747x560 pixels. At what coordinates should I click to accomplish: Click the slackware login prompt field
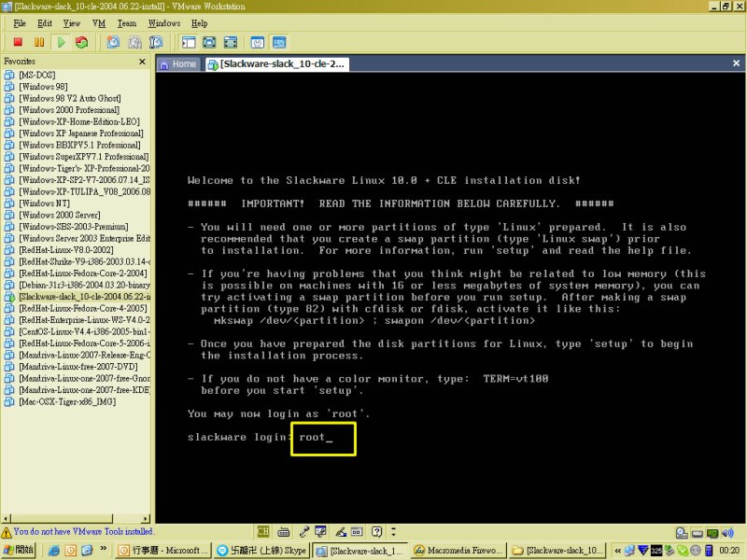(x=323, y=439)
